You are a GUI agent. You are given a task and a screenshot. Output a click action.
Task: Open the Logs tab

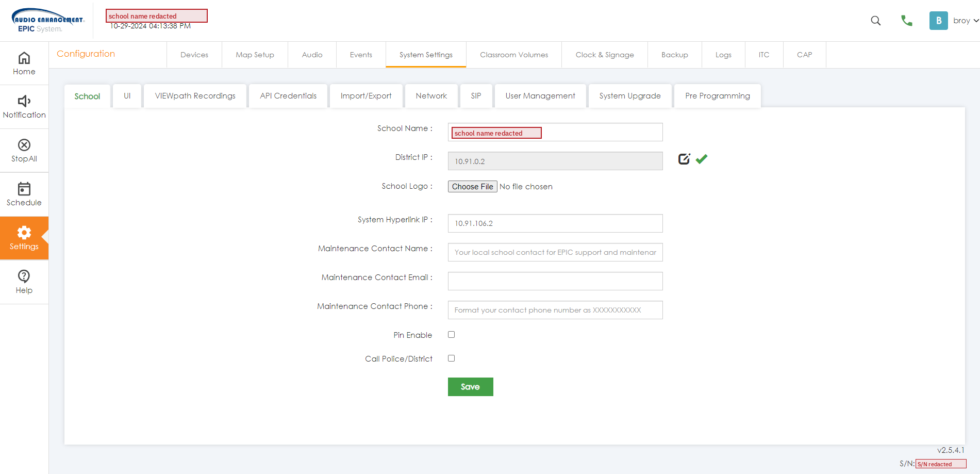(723, 55)
